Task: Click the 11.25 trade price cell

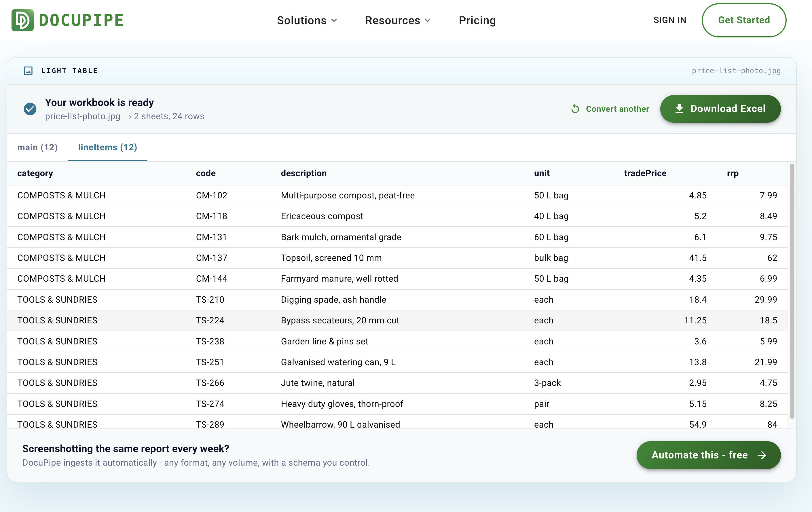Action: coord(695,321)
